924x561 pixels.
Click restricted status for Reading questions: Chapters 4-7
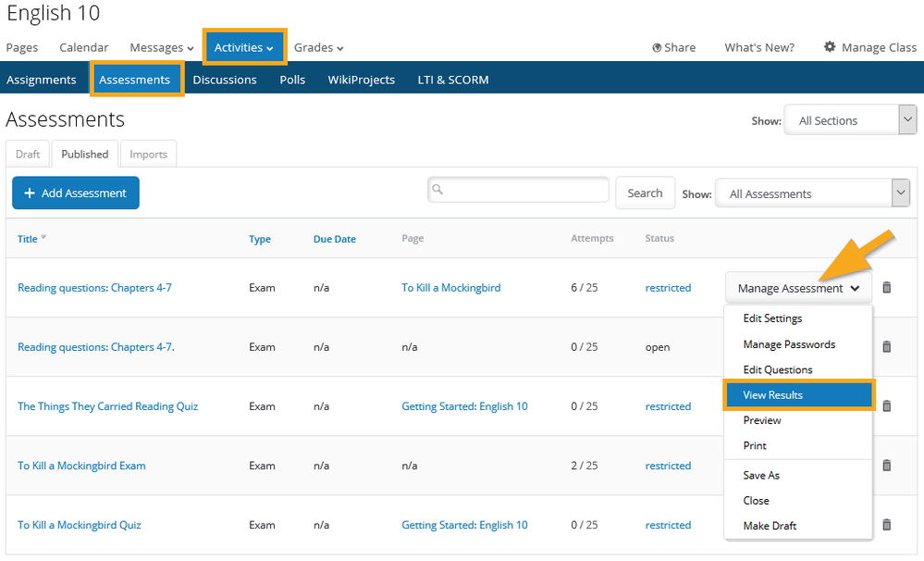[668, 287]
